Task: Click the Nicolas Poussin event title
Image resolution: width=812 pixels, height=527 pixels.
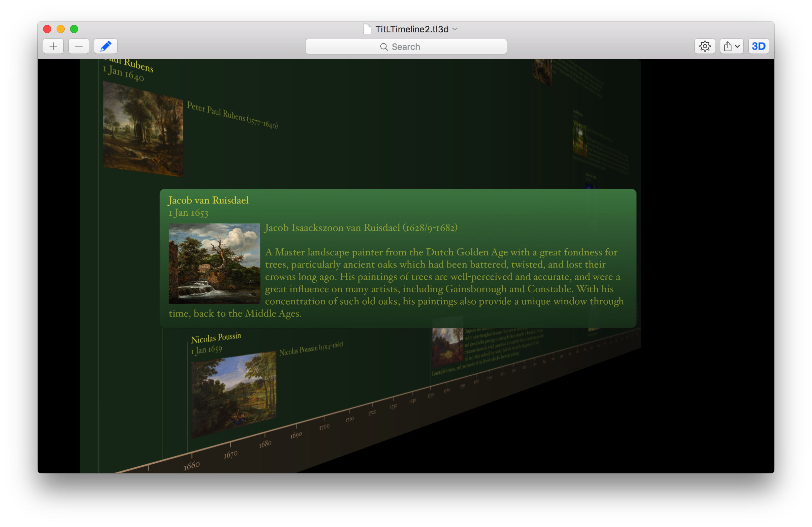Action: click(216, 338)
